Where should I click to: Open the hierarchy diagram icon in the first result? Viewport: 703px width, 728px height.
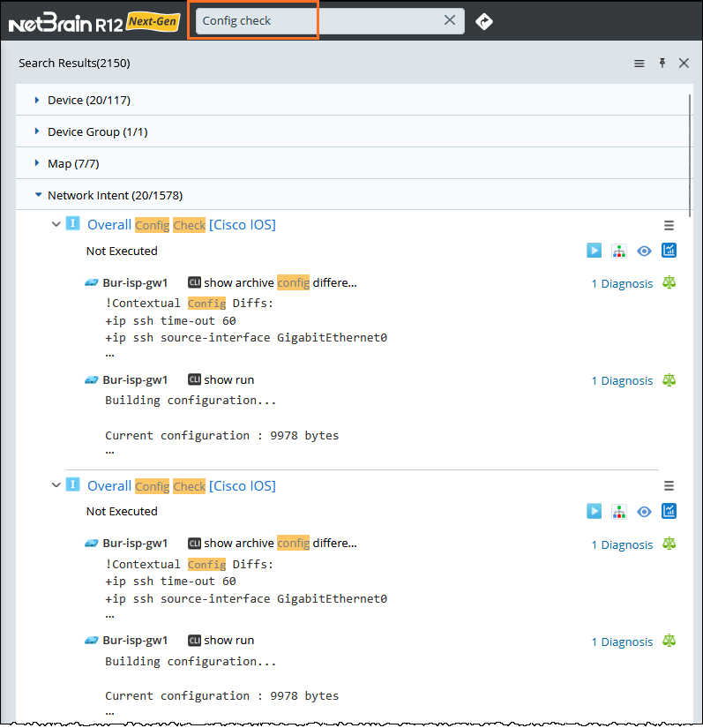pyautogui.click(x=619, y=251)
